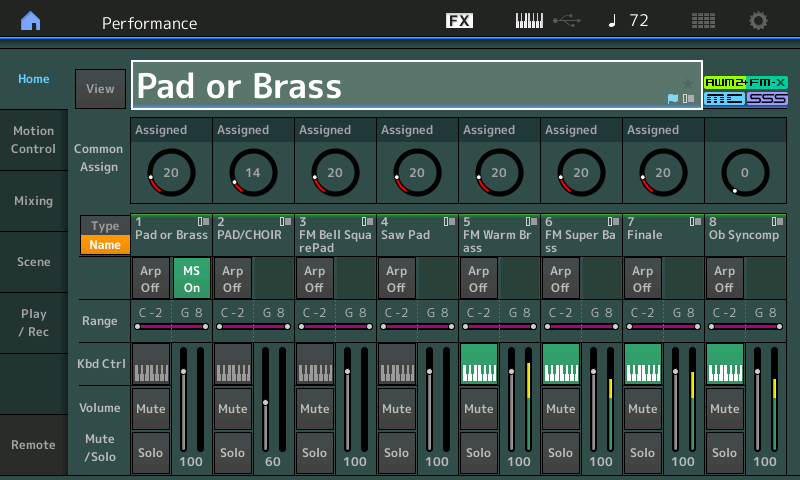The image size is (800, 480).
Task: Solo Part 7 Finale
Action: point(642,452)
